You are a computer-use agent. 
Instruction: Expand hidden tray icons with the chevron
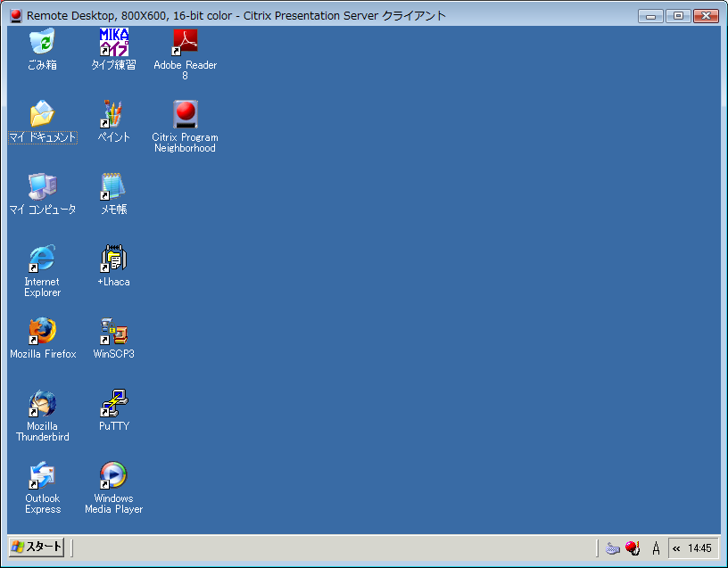tap(676, 548)
